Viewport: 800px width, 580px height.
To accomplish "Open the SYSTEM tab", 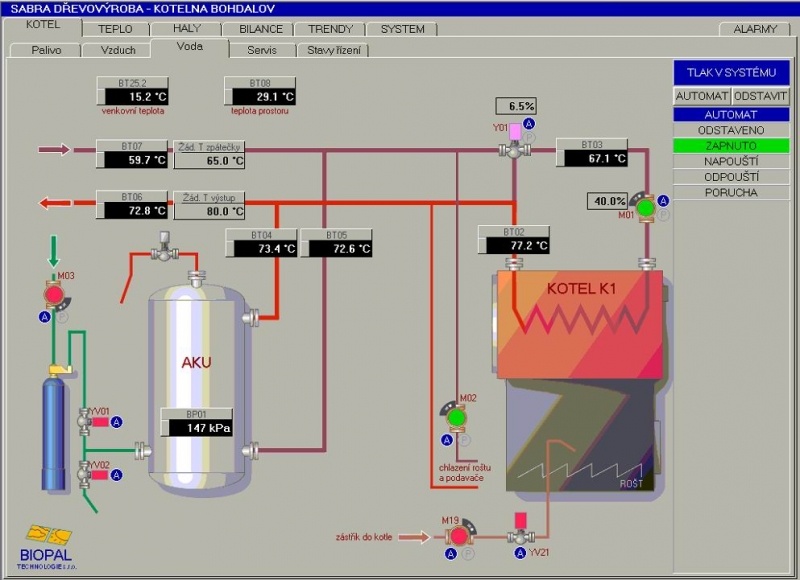I will click(x=403, y=29).
